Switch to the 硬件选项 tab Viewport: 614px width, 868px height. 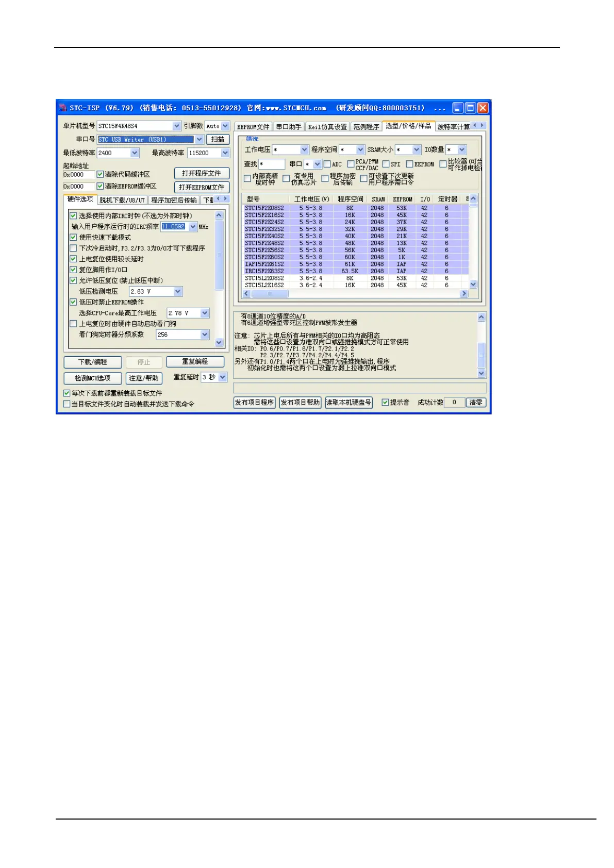coord(80,199)
